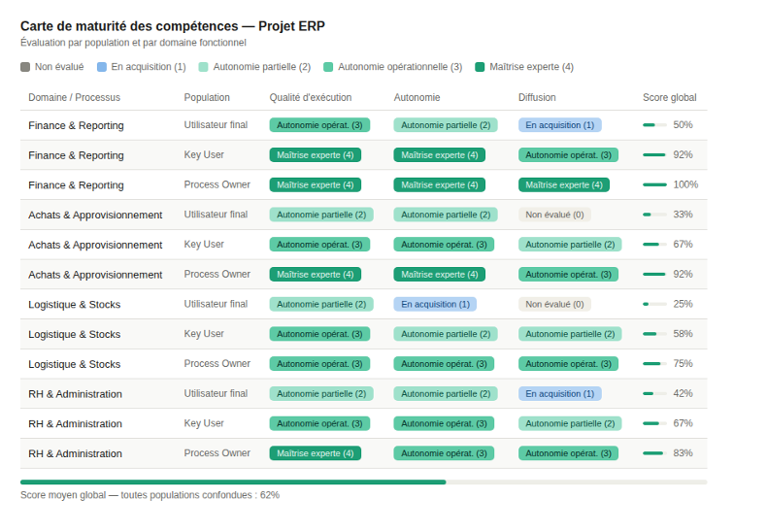Select the 'RH & Administration' Process Owner row label
767x532 pixels.
(75, 453)
